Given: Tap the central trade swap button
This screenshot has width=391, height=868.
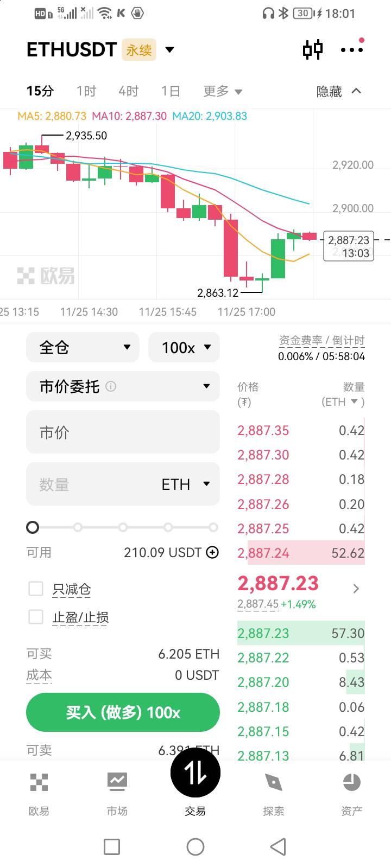Looking at the screenshot, I should [x=195, y=773].
